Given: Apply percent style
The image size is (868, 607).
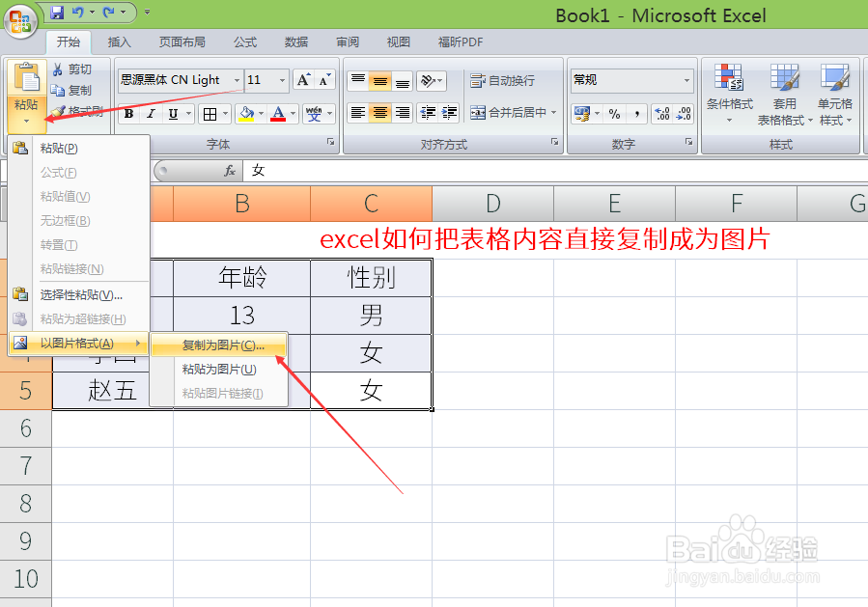Looking at the screenshot, I should click(x=614, y=114).
